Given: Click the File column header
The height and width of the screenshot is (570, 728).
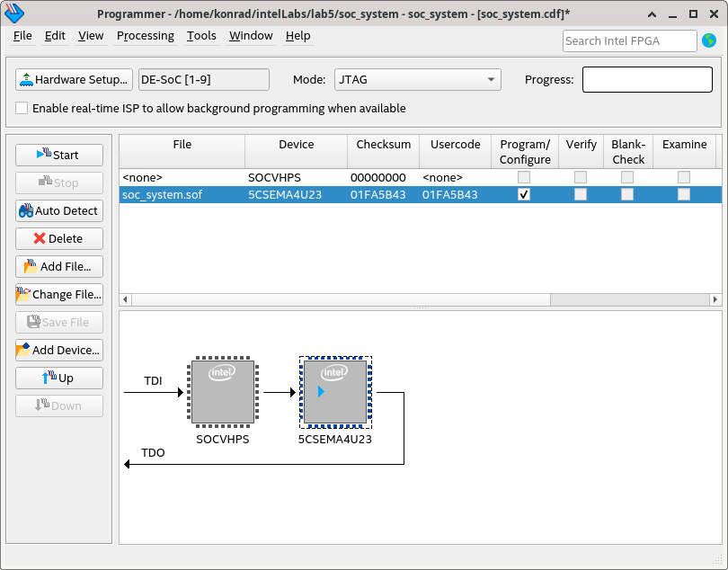Looking at the screenshot, I should point(182,152).
